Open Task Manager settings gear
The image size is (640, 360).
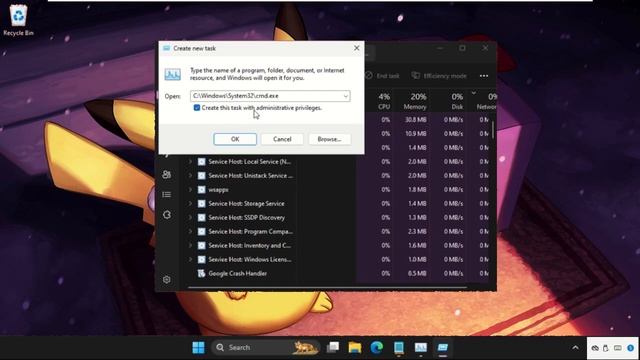167,280
